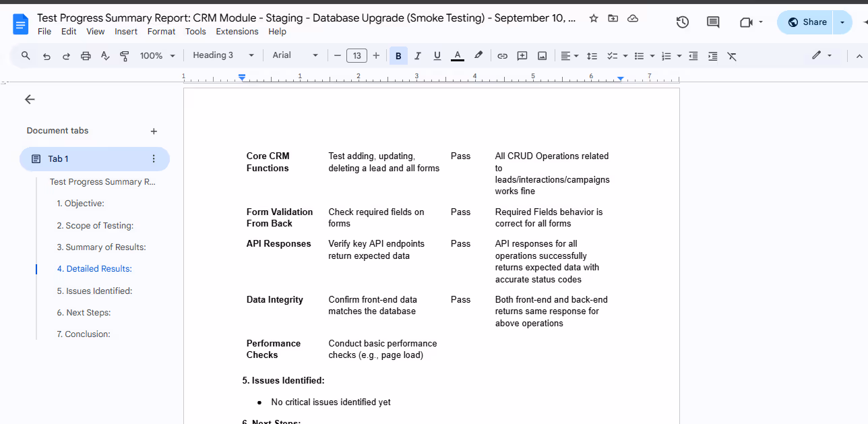
Task: Toggle italic formatting
Action: [418, 56]
